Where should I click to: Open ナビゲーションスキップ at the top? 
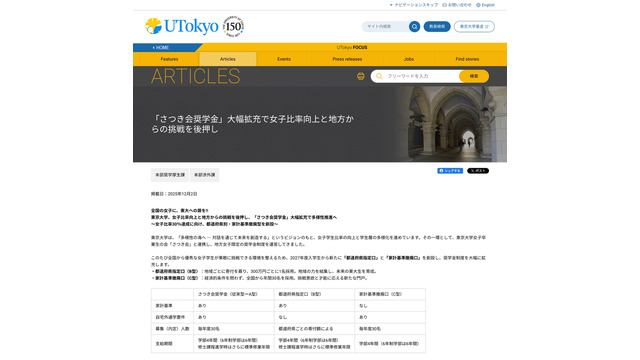click(414, 5)
